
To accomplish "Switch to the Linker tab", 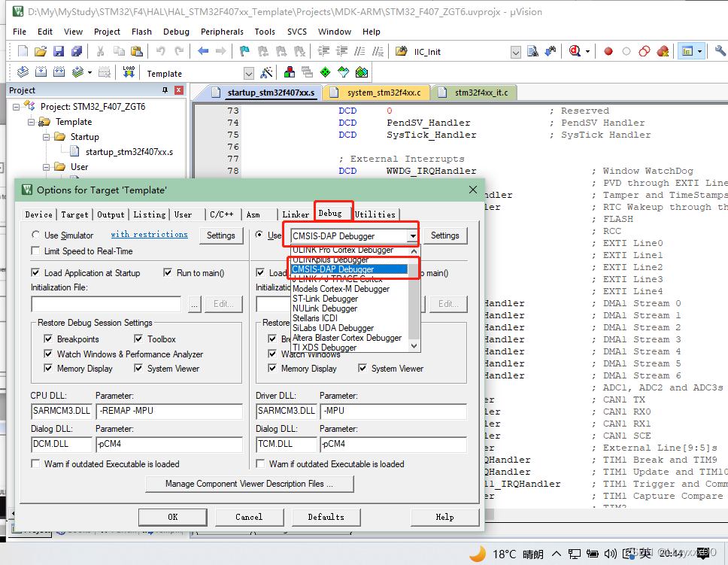I will pos(296,214).
